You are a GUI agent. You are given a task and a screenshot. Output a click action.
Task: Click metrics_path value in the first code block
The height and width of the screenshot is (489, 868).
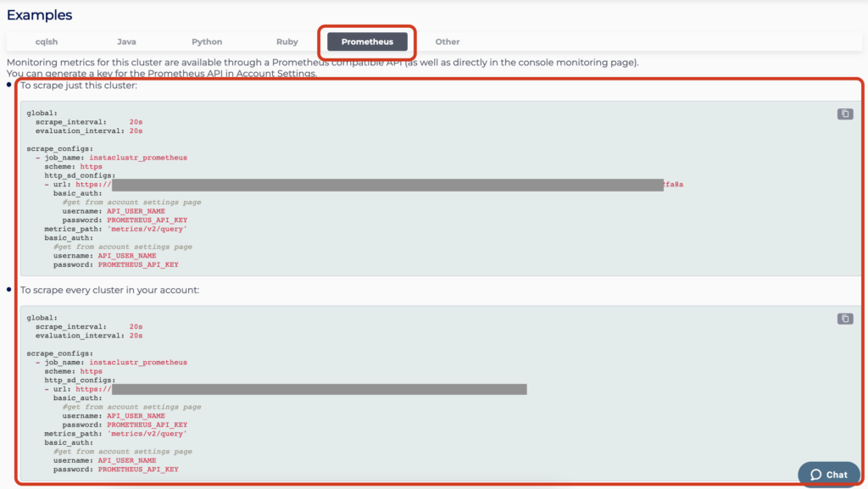[x=147, y=229]
